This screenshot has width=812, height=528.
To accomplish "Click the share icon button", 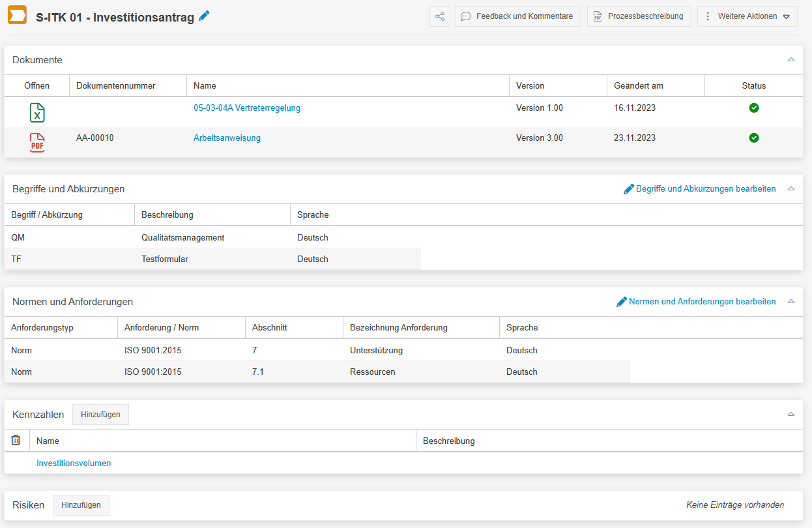I will click(440, 16).
